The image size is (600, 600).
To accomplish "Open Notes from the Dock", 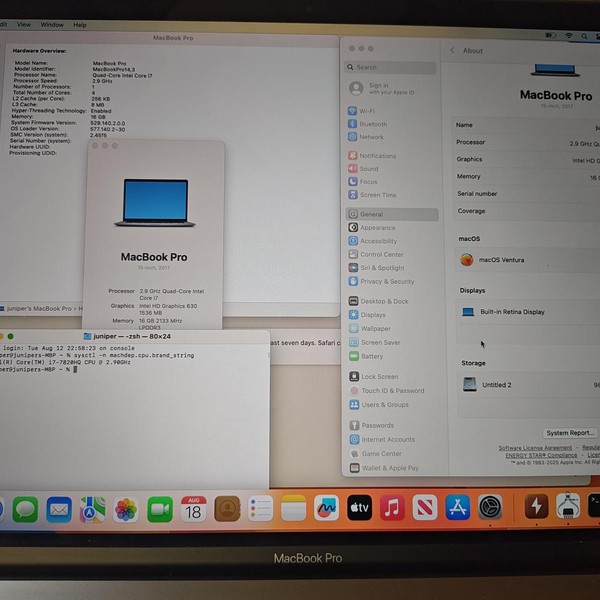I will click(x=293, y=508).
